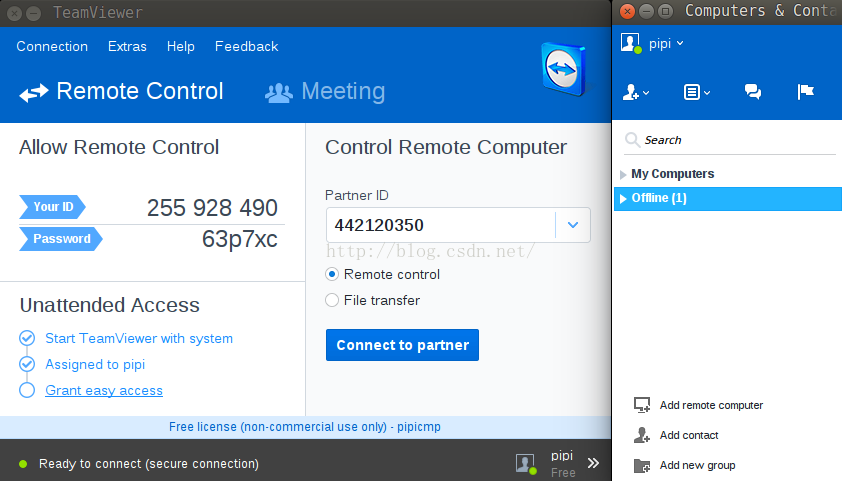Switch to the Remote Control tab
The height and width of the screenshot is (481, 842).
pyautogui.click(x=121, y=91)
